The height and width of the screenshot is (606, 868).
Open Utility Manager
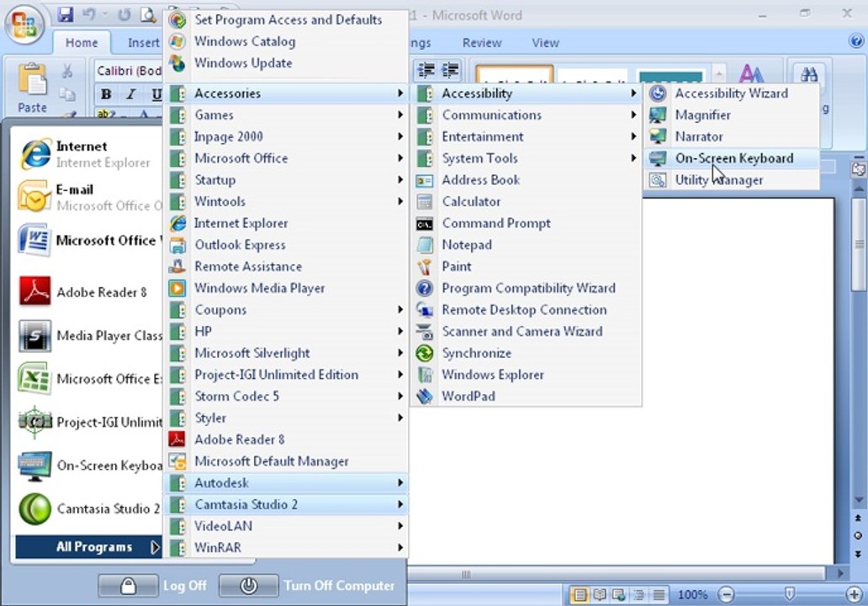(x=731, y=180)
